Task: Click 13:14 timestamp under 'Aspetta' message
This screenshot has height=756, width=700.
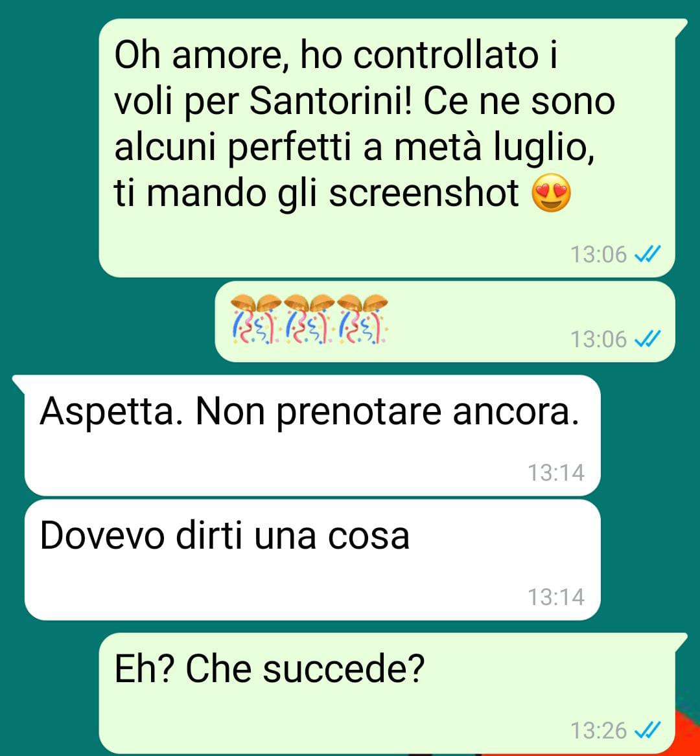Action: [x=555, y=472]
